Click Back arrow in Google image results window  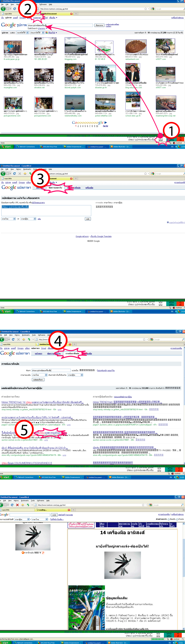click(x=3, y=9)
